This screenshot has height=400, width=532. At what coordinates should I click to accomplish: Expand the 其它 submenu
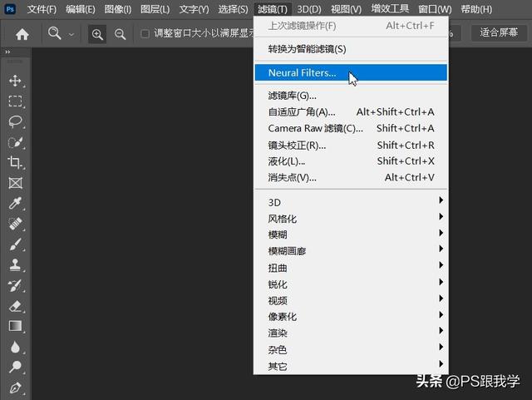click(351, 366)
